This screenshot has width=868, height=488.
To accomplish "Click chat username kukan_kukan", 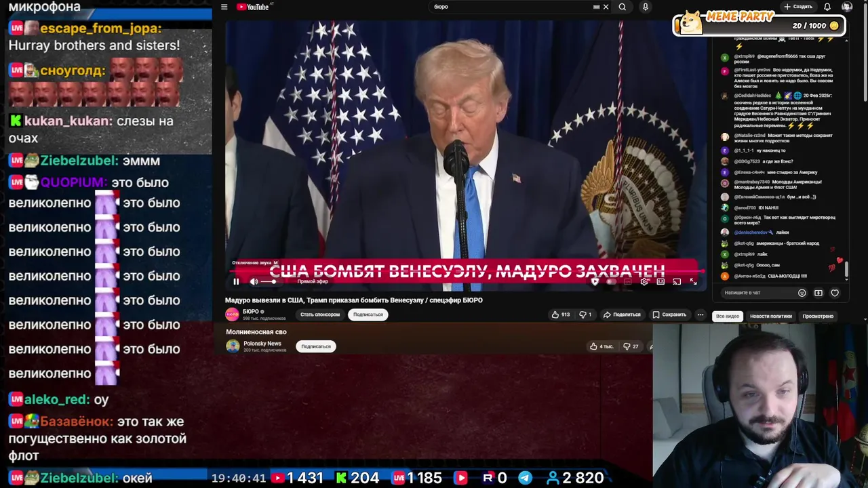I will pyautogui.click(x=68, y=121).
